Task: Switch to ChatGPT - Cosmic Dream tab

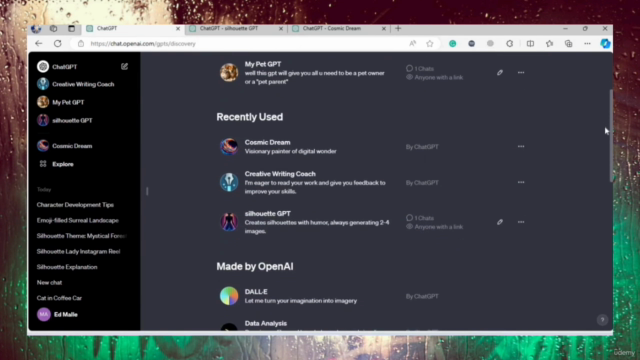Action: click(338, 29)
